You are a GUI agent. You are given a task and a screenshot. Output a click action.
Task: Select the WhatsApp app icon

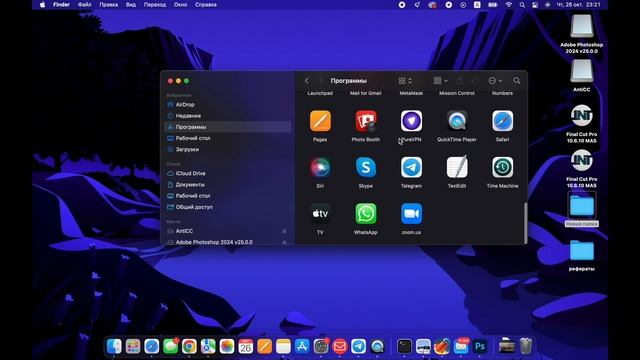[x=366, y=214]
